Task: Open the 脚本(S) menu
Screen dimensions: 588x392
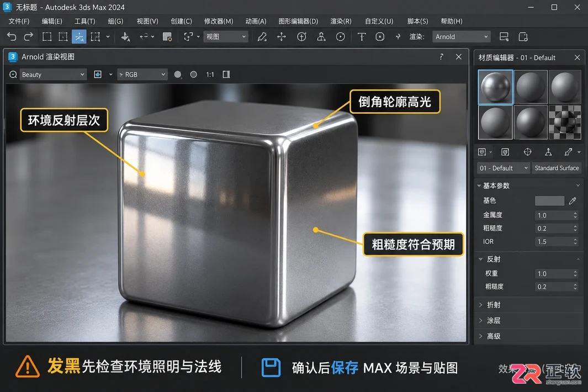Action: pos(418,22)
